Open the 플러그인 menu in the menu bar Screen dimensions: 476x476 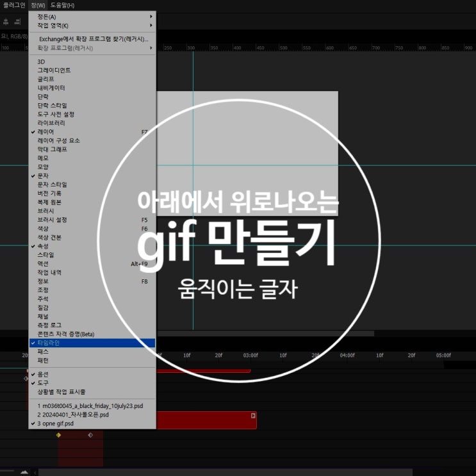pyautogui.click(x=14, y=5)
